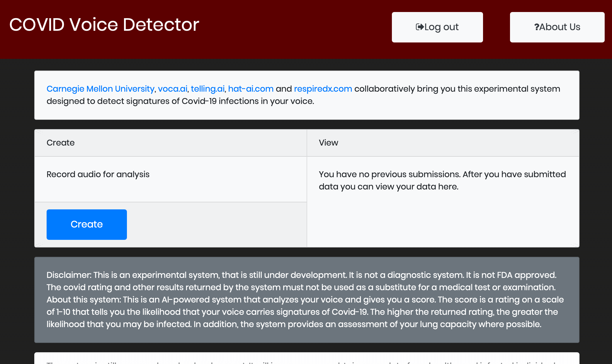Click the Log out arrow icon
The width and height of the screenshot is (612, 364).
click(420, 27)
